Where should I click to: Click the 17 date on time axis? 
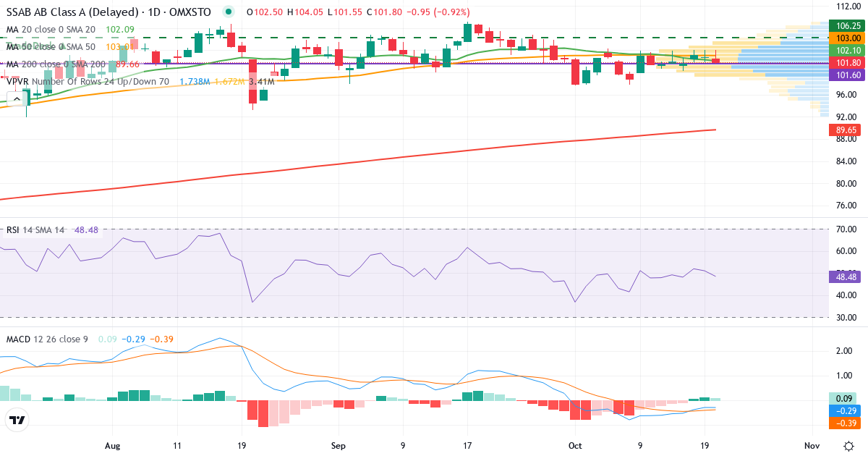[x=467, y=445]
